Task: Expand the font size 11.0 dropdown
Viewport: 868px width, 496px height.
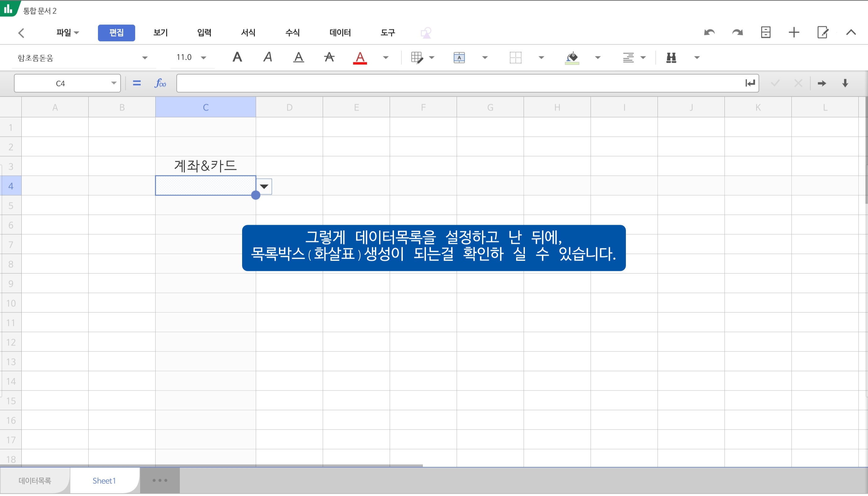Action: pyautogui.click(x=203, y=58)
